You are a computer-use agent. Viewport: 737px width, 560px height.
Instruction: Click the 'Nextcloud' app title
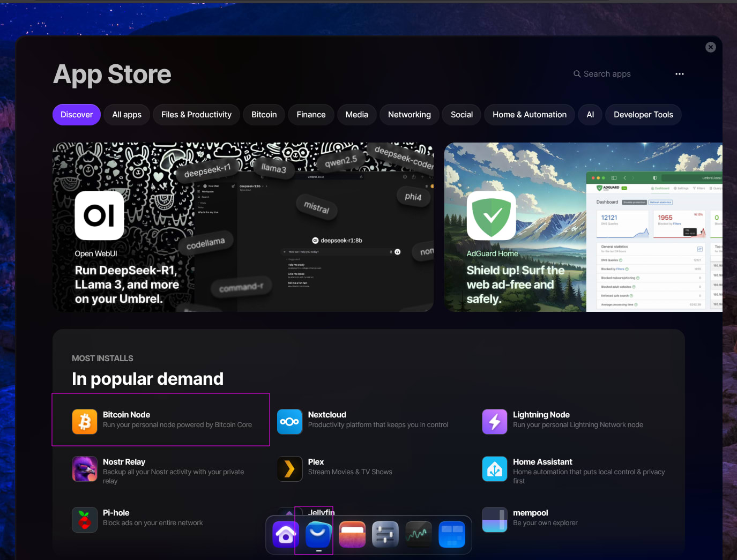coord(327,415)
